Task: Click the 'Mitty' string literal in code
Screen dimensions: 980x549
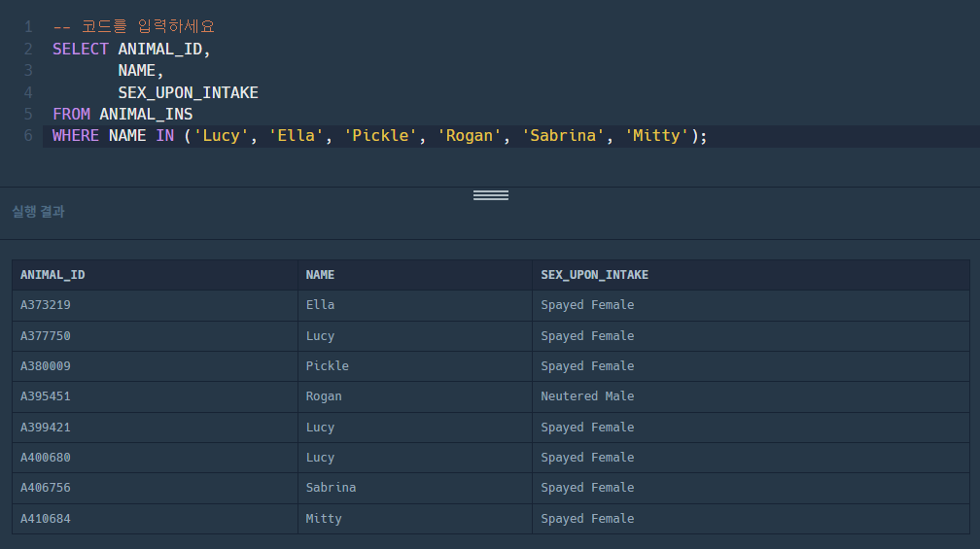Action: [657, 135]
